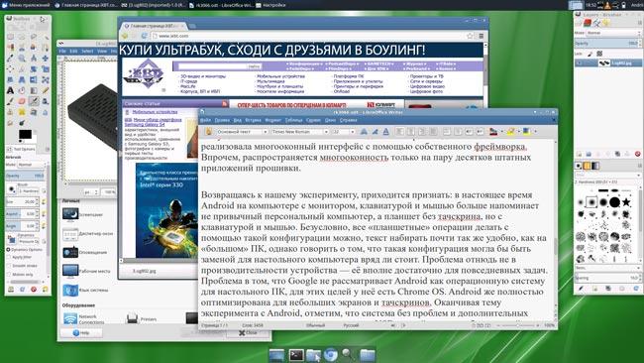Open brush tag dropdown above Spacing
Screen dimensions: 644x363
click(608, 268)
